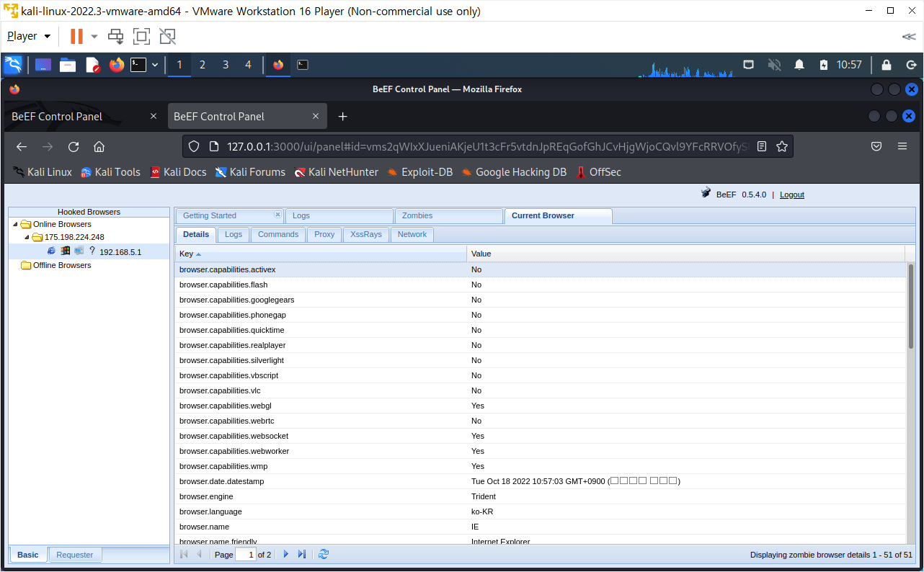Close the Getting Started tab
Viewport: 924px width, 572px height.
click(x=277, y=215)
